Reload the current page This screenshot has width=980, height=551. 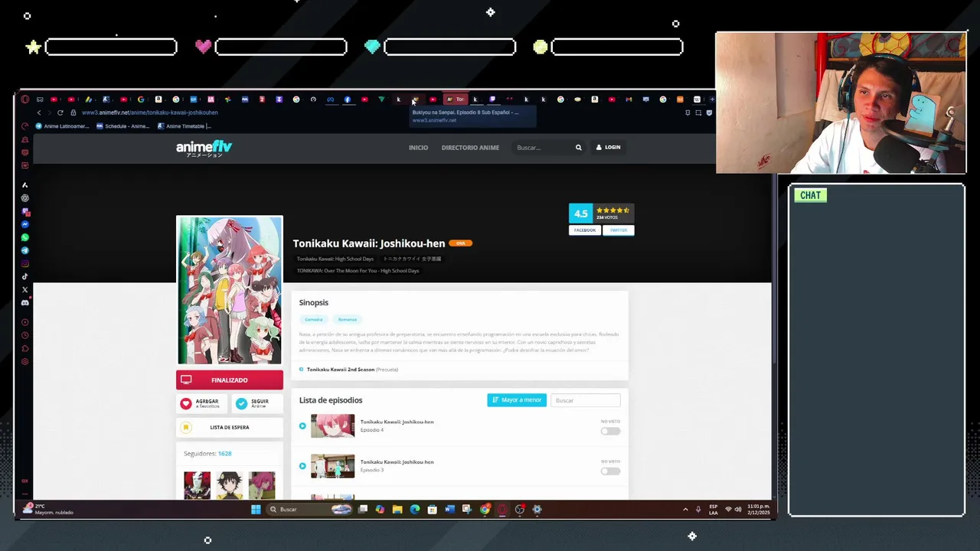60,112
